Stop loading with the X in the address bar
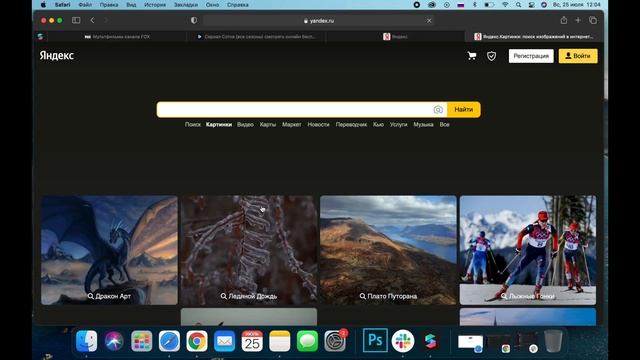The width and height of the screenshot is (640, 360). (429, 20)
